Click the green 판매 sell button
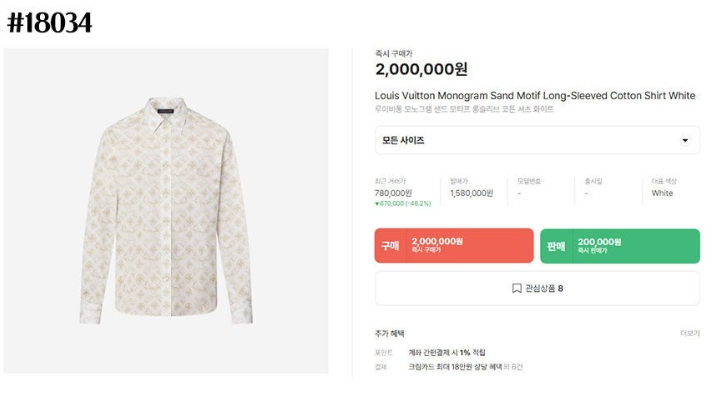This screenshot has height=420, width=716. click(620, 246)
